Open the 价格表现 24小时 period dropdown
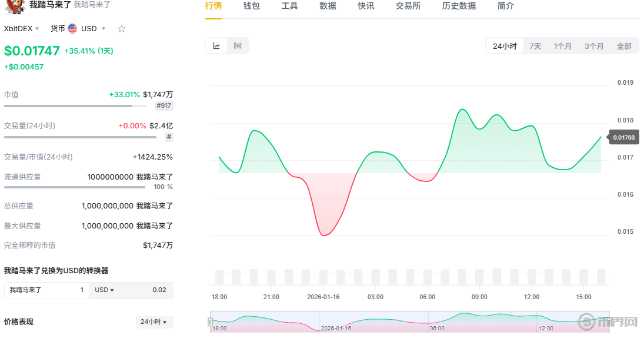 [154, 322]
